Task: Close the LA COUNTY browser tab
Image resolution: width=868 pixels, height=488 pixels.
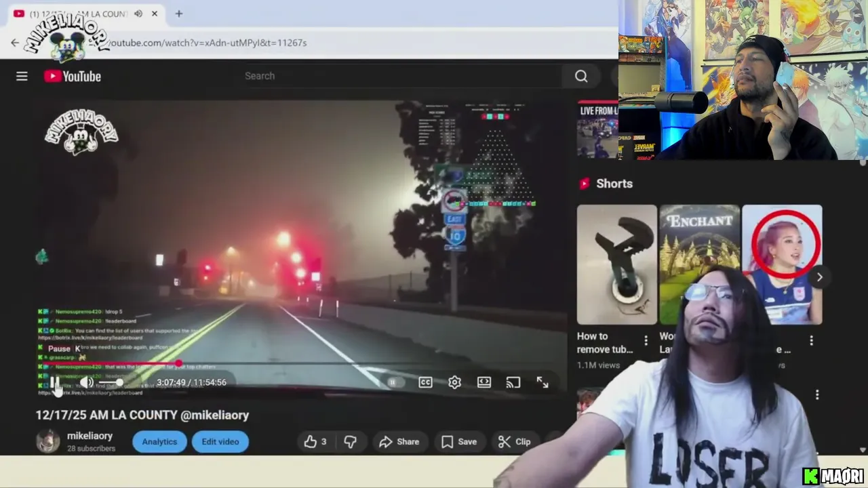Action: click(x=155, y=14)
